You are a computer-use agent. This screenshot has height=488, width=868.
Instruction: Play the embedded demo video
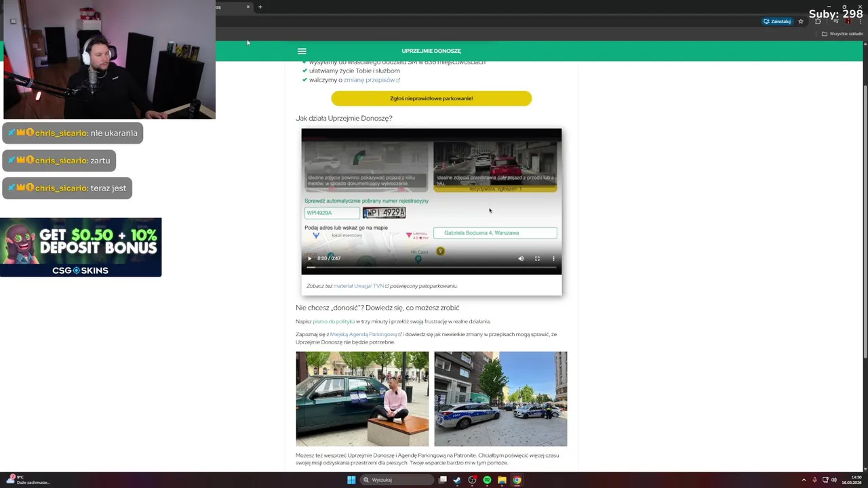coord(310,258)
